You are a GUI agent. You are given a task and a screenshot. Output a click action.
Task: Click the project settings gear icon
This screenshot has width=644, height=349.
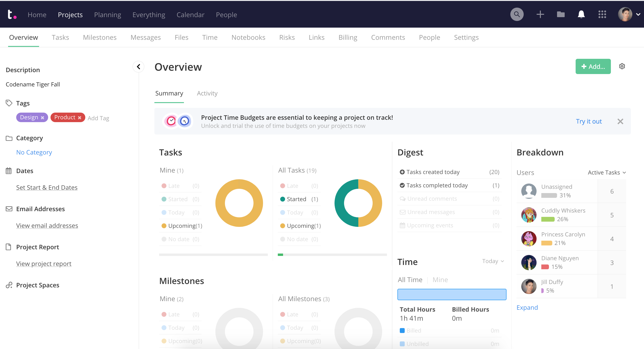click(622, 66)
